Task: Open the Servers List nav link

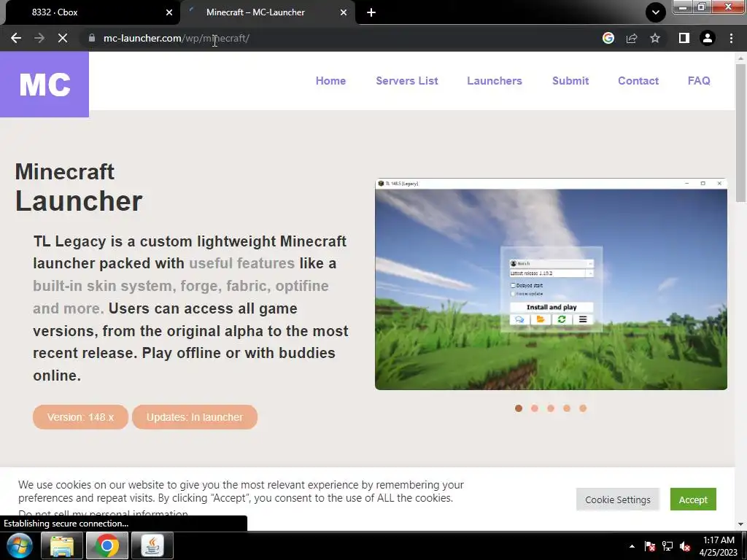Action: coord(407,81)
